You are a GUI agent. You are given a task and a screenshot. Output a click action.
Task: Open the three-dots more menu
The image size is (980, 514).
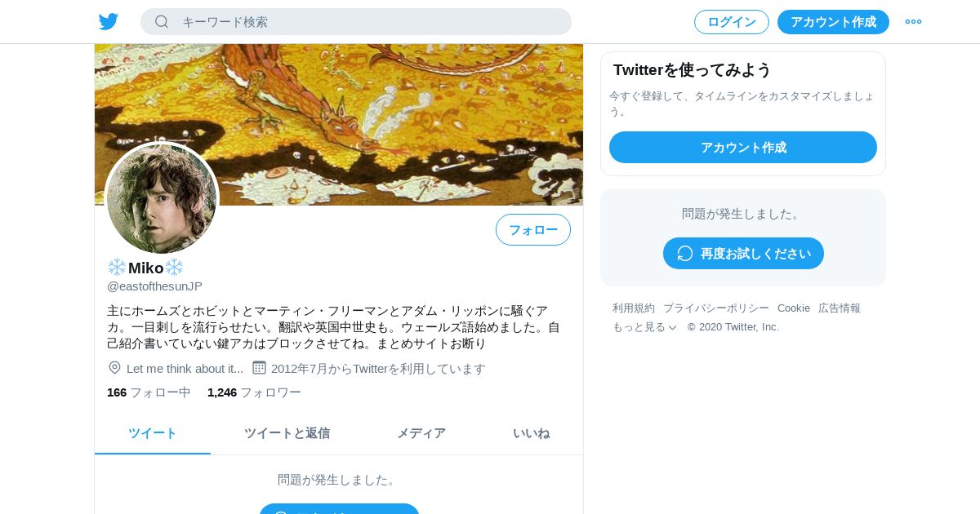(913, 22)
